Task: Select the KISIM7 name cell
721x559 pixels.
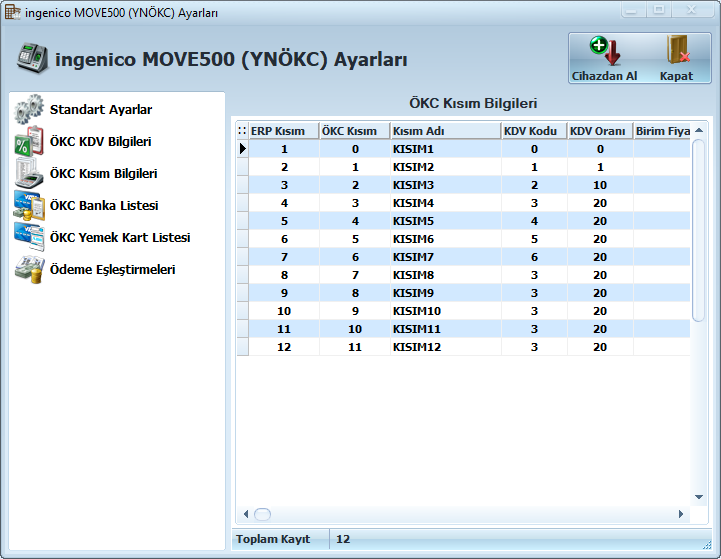Action: (x=446, y=257)
